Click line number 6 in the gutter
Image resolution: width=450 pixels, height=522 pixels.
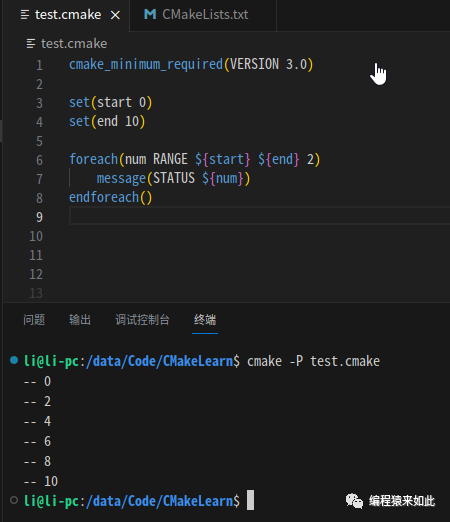[x=39, y=160]
